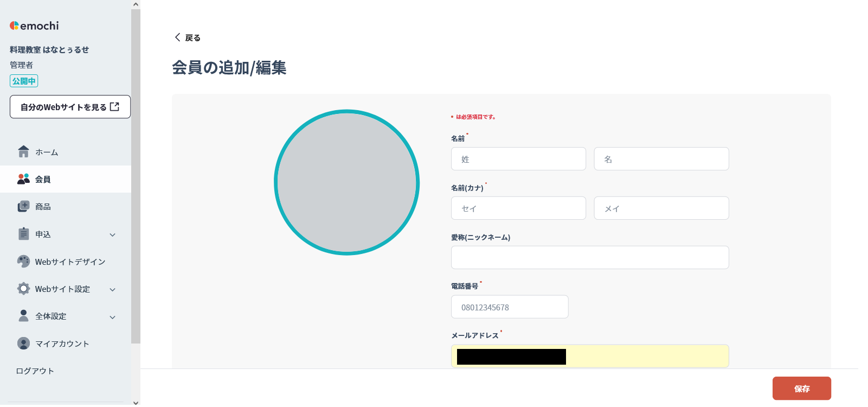Click the メールアドレス email field
Screen dimensions: 868x407
coord(590,356)
